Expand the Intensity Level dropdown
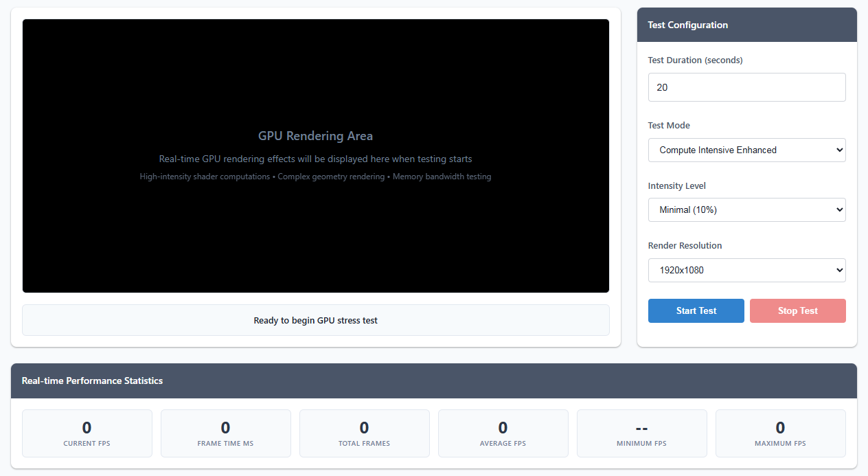 click(x=746, y=210)
